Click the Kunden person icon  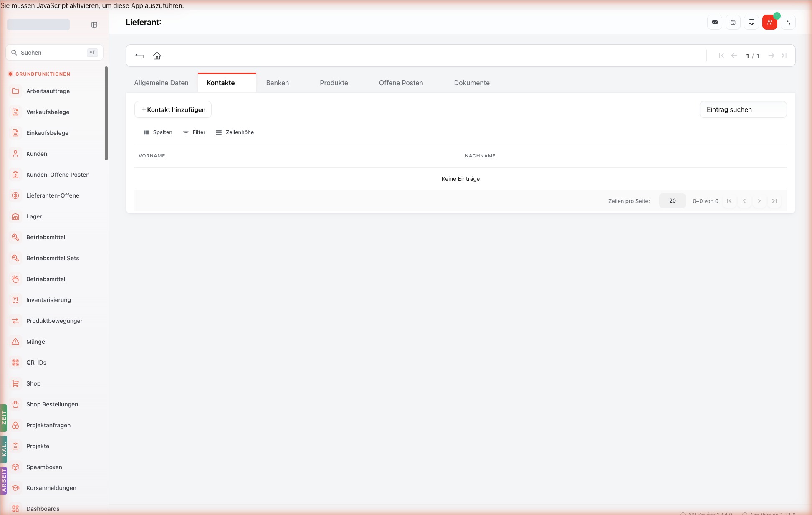pyautogui.click(x=15, y=154)
